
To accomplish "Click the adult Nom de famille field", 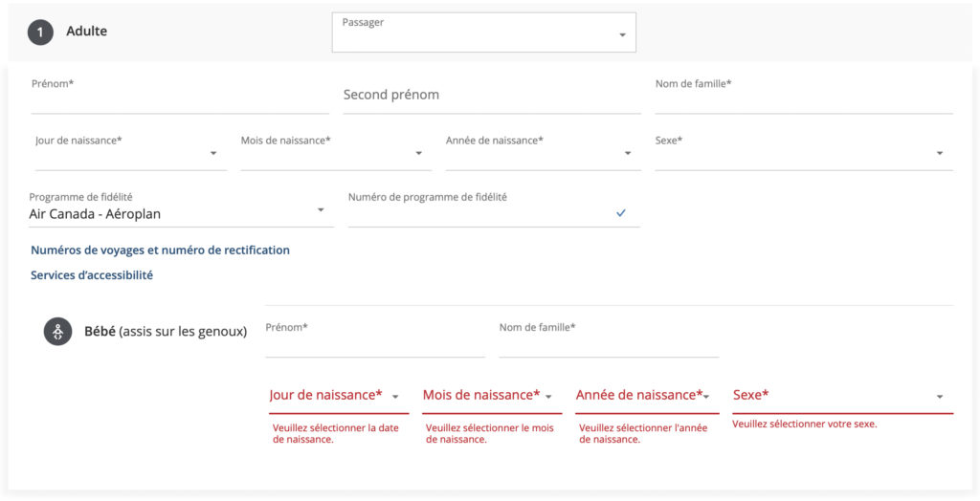I will [x=803, y=100].
